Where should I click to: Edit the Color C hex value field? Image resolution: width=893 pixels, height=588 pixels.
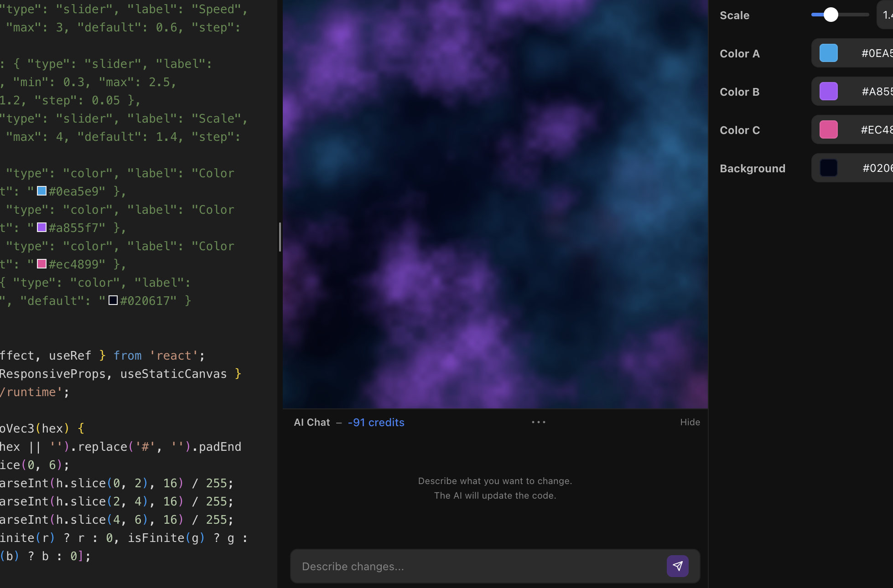[x=877, y=130]
